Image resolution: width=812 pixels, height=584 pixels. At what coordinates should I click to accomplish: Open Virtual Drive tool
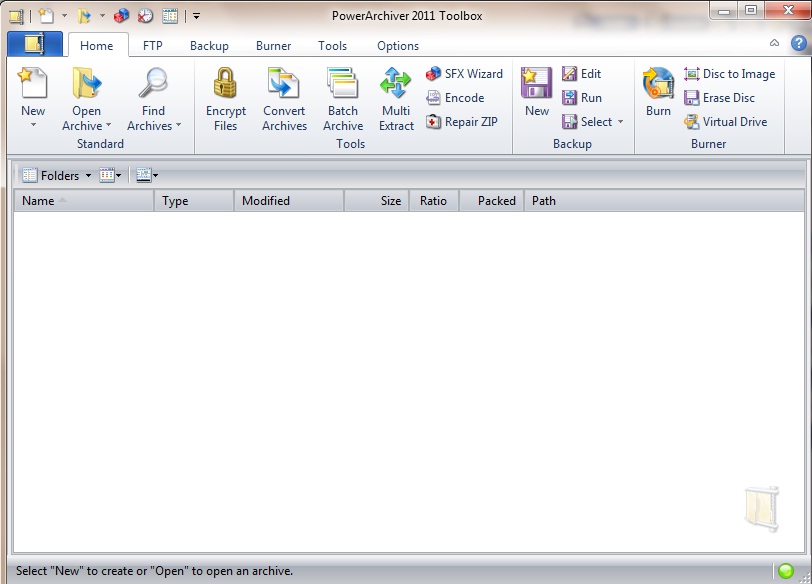point(726,122)
